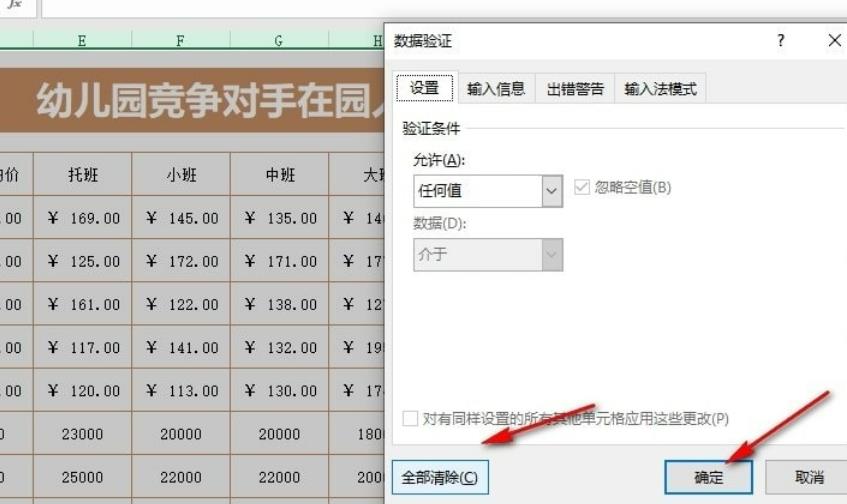Switch to the 设置 tab

pyautogui.click(x=425, y=88)
